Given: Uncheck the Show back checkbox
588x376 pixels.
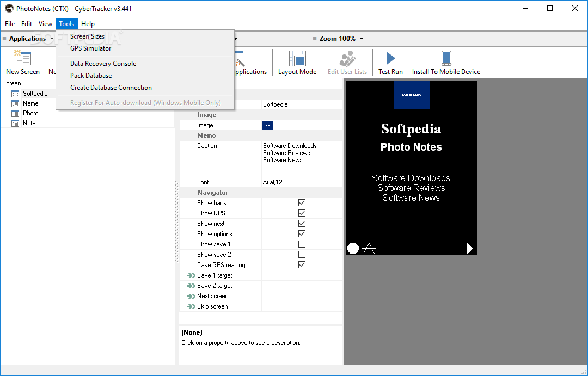Looking at the screenshot, I should coord(302,203).
